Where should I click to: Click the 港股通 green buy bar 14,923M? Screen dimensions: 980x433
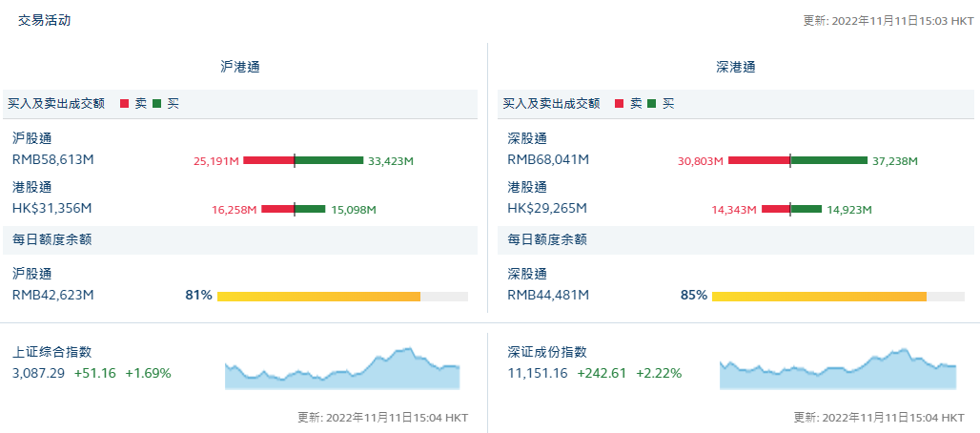(806, 209)
